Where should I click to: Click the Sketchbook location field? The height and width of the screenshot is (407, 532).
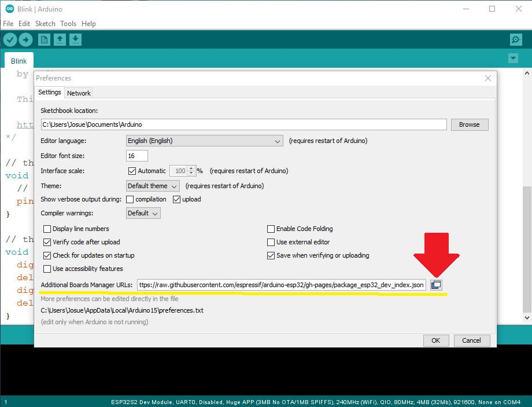click(x=244, y=124)
